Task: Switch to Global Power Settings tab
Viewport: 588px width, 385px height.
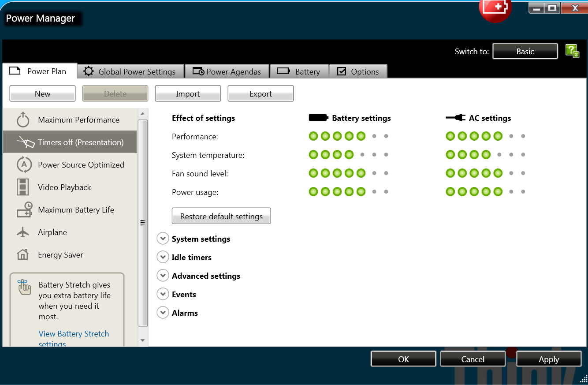Action: click(x=130, y=71)
